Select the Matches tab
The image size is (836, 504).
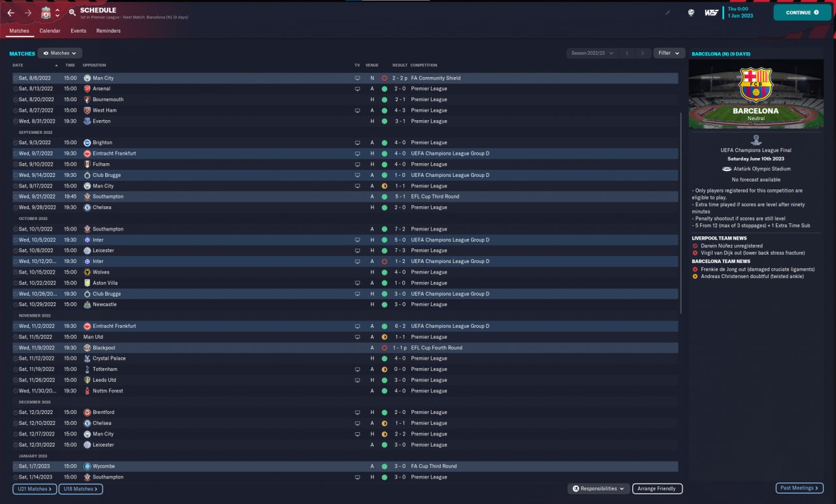tap(19, 31)
